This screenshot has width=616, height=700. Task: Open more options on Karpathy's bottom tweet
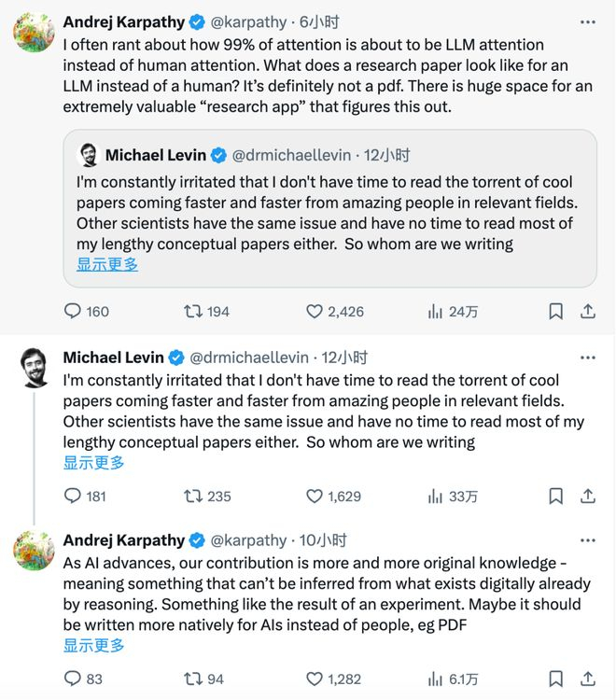pyautogui.click(x=587, y=540)
